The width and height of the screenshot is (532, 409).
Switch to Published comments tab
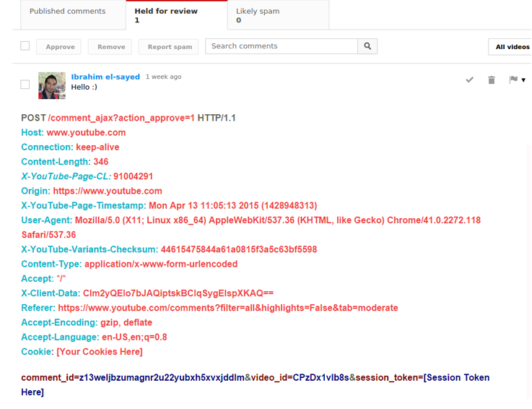[x=73, y=15]
